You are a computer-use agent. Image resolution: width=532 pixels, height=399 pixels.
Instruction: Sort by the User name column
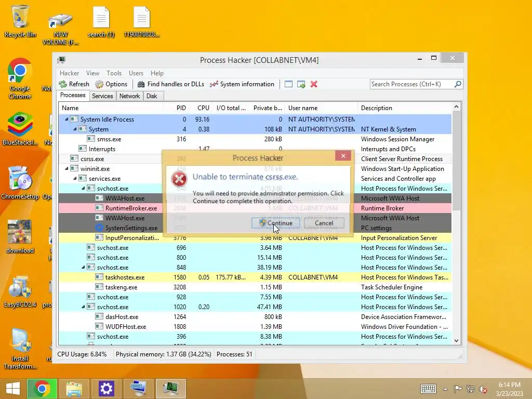pyautogui.click(x=321, y=108)
